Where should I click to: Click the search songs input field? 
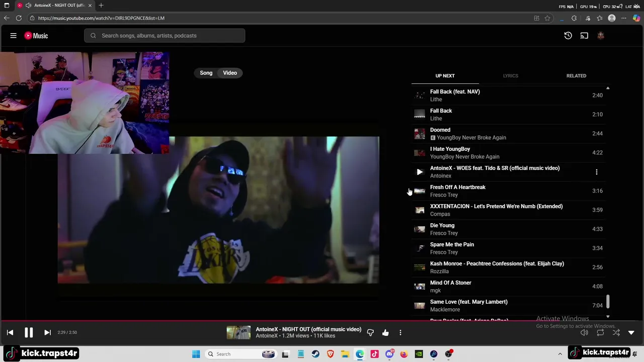pos(165,36)
